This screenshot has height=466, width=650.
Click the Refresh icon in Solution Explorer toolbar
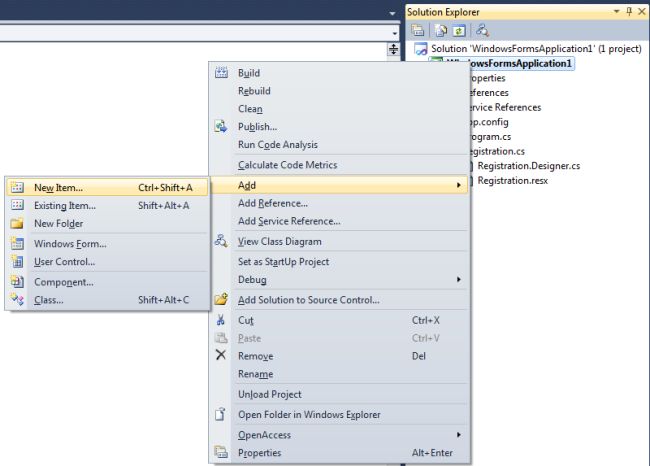pyautogui.click(x=458, y=30)
